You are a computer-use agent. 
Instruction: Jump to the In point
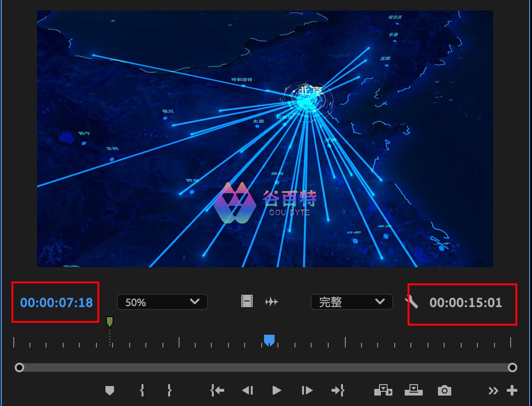(x=217, y=390)
